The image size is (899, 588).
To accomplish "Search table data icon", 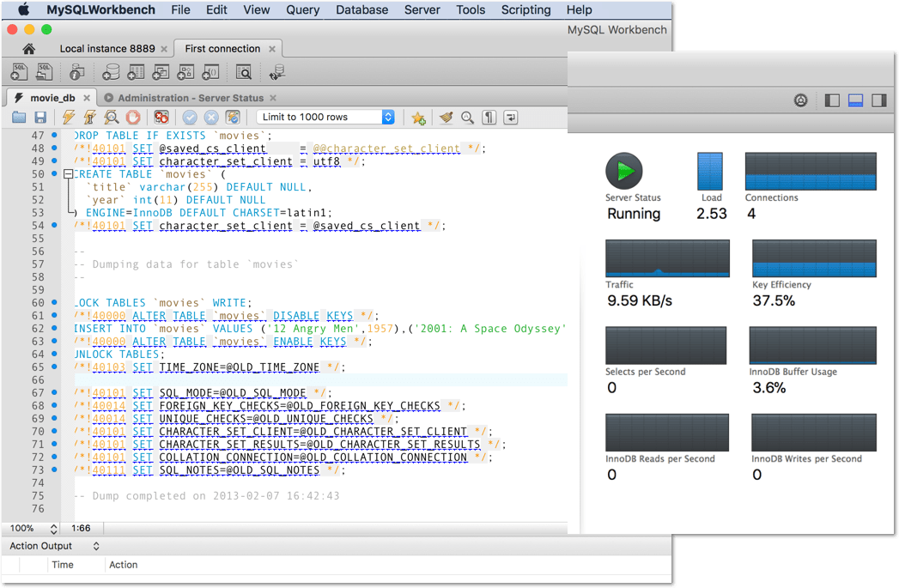I will click(x=244, y=71).
